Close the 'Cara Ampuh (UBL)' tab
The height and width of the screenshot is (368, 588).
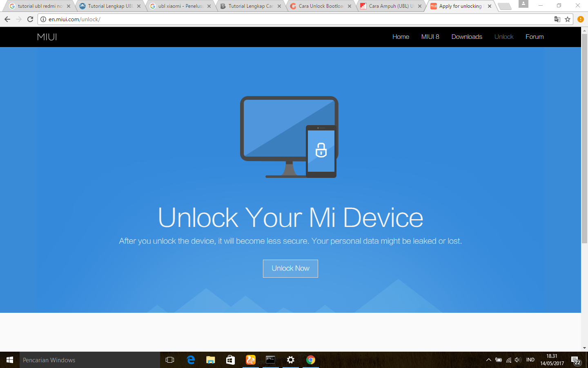[420, 6]
